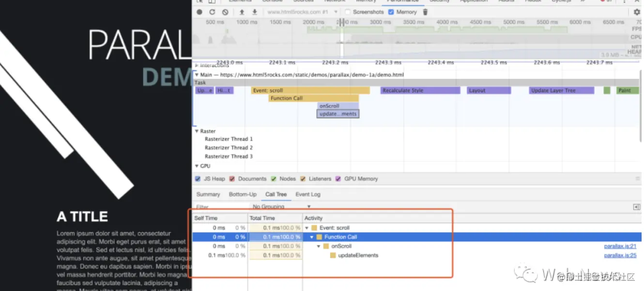This screenshot has height=291, width=644.
Task: Toggle the Documents checkbox
Action: pyautogui.click(x=232, y=179)
